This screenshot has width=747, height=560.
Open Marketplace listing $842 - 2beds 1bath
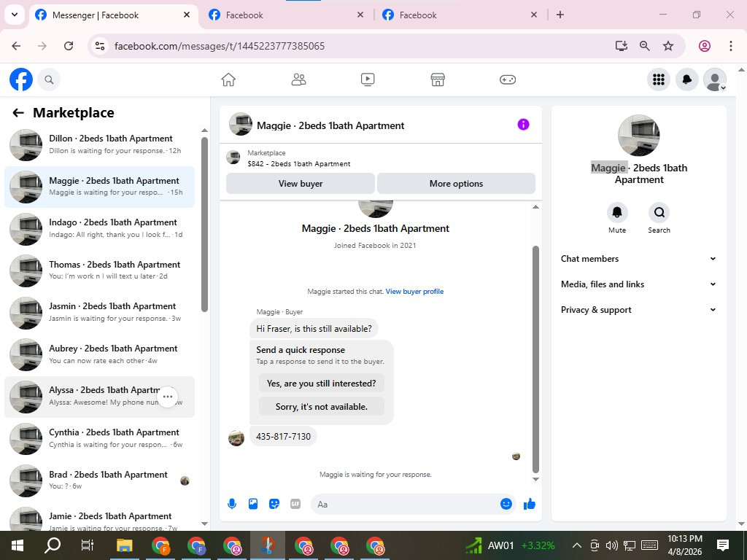click(298, 164)
